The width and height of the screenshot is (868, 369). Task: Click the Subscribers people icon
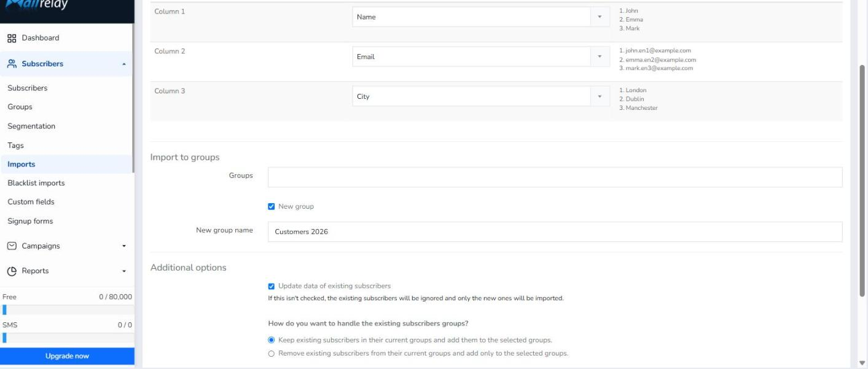pos(12,64)
